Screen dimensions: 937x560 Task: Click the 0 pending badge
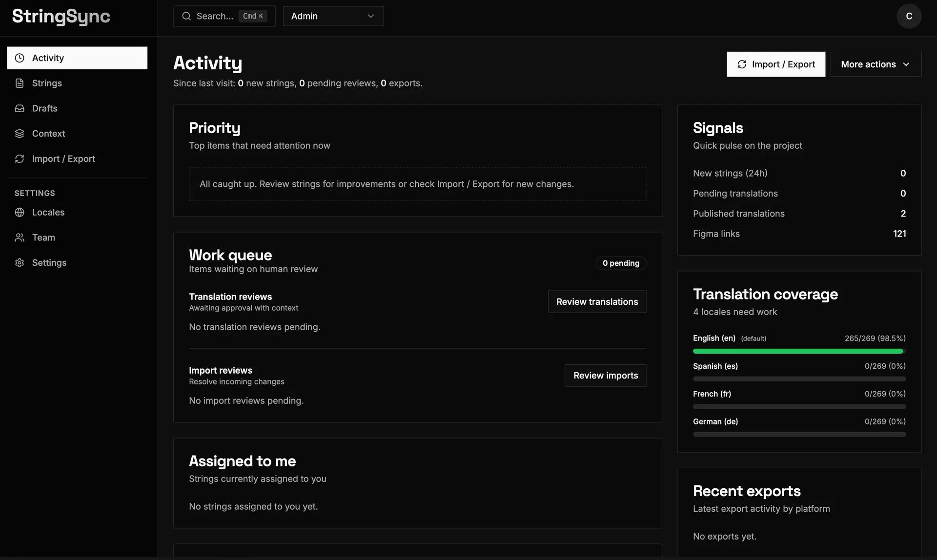[x=621, y=263]
